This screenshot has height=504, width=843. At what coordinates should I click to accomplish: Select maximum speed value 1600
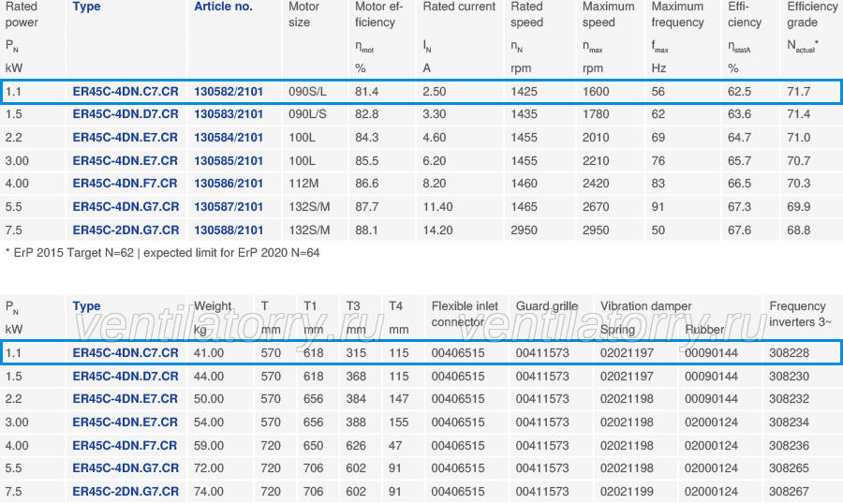[x=596, y=92]
